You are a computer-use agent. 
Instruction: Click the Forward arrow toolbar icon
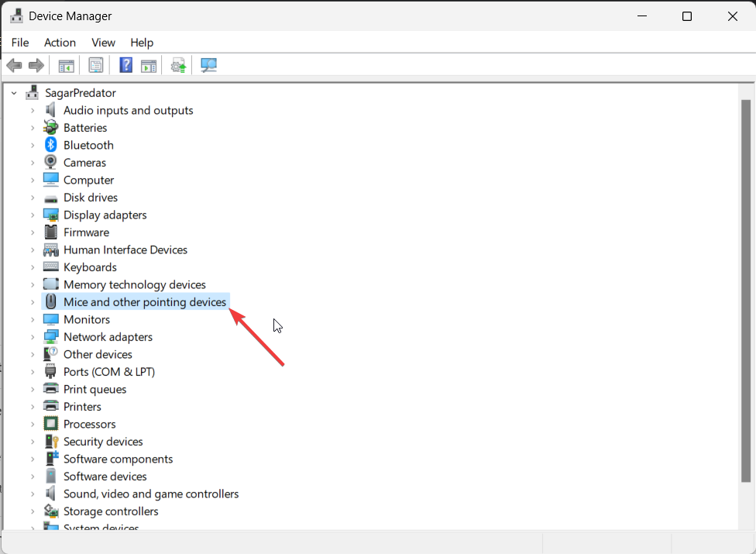click(36, 65)
